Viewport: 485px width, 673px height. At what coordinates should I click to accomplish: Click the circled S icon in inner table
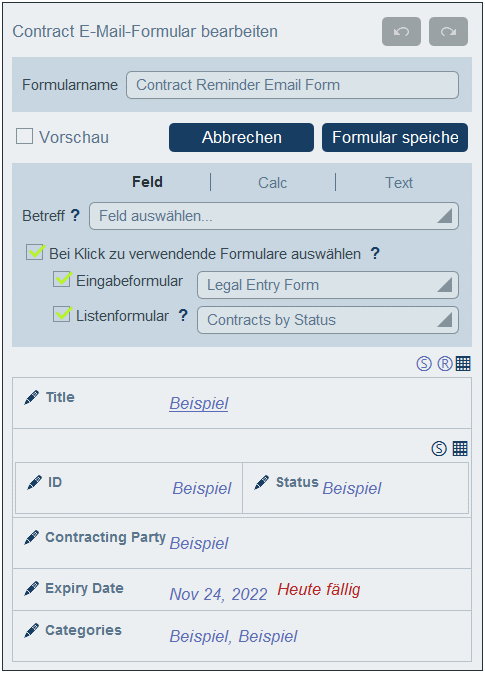coord(439,449)
